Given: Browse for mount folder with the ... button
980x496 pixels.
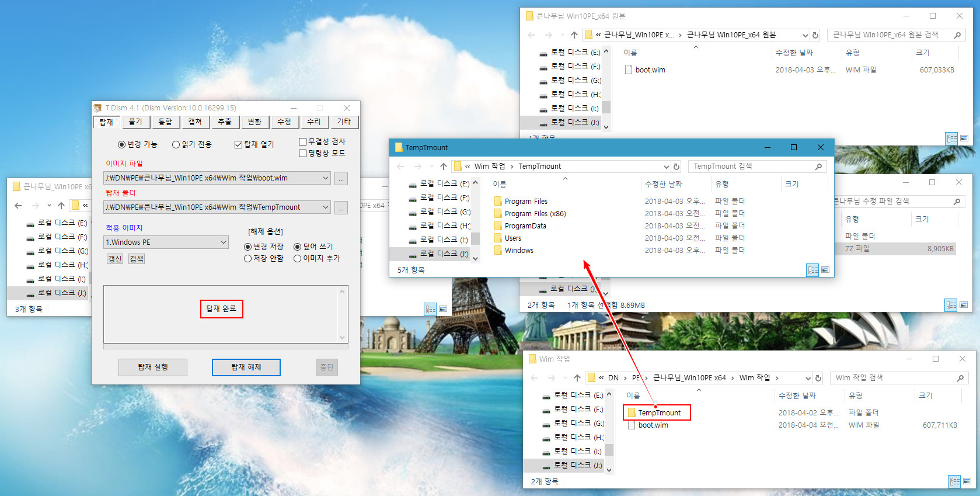Looking at the screenshot, I should [341, 207].
